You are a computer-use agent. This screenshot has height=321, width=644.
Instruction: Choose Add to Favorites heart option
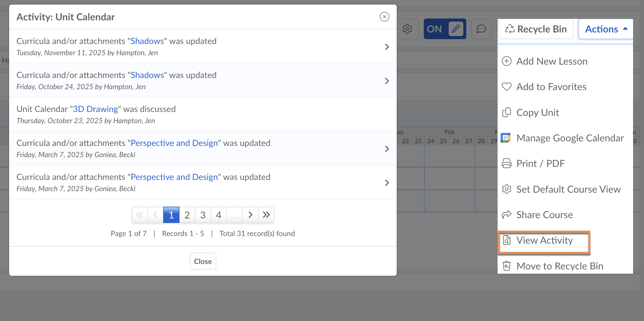(x=551, y=87)
